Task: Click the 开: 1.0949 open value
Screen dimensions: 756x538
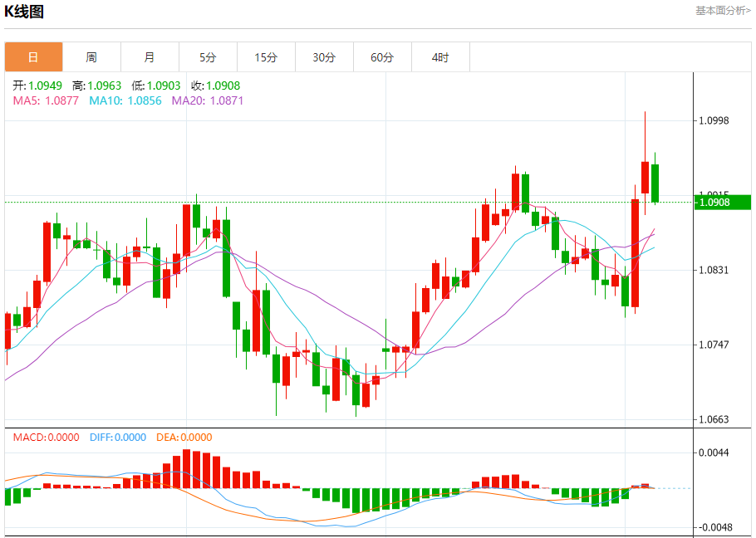Action: pyautogui.click(x=37, y=86)
